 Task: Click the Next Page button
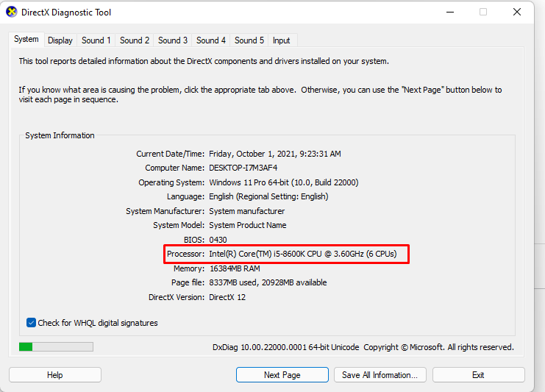[x=282, y=375]
